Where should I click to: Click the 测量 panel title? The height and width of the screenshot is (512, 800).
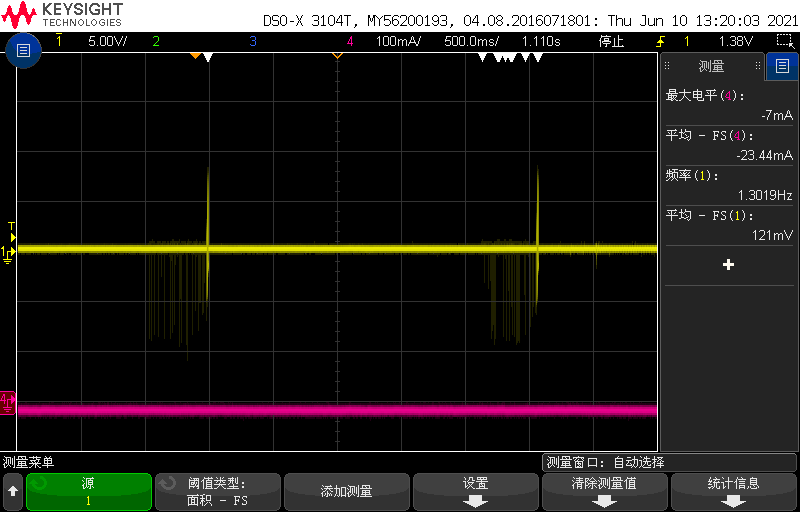(x=711, y=66)
